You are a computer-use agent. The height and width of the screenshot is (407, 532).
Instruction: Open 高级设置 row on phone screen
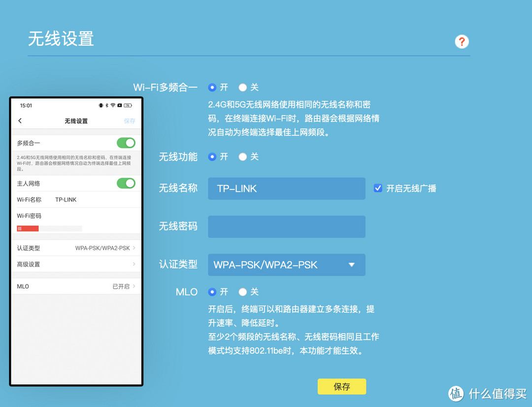pos(76,264)
